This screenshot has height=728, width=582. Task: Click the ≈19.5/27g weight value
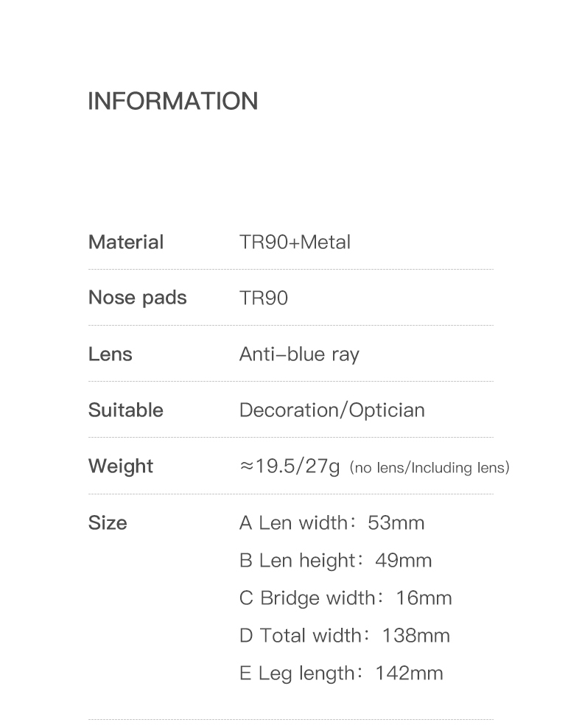(x=290, y=466)
